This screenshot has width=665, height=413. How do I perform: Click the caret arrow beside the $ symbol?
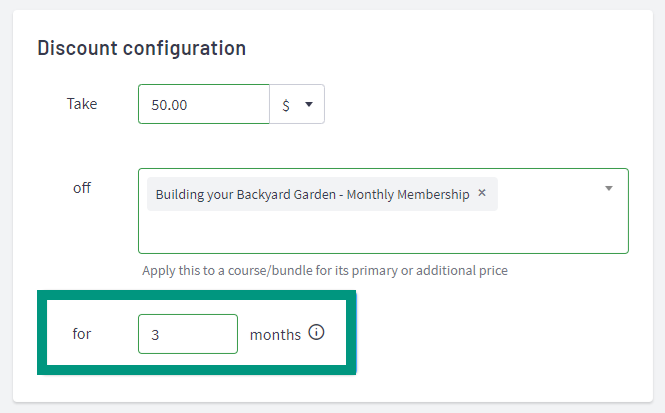pyautogui.click(x=309, y=104)
